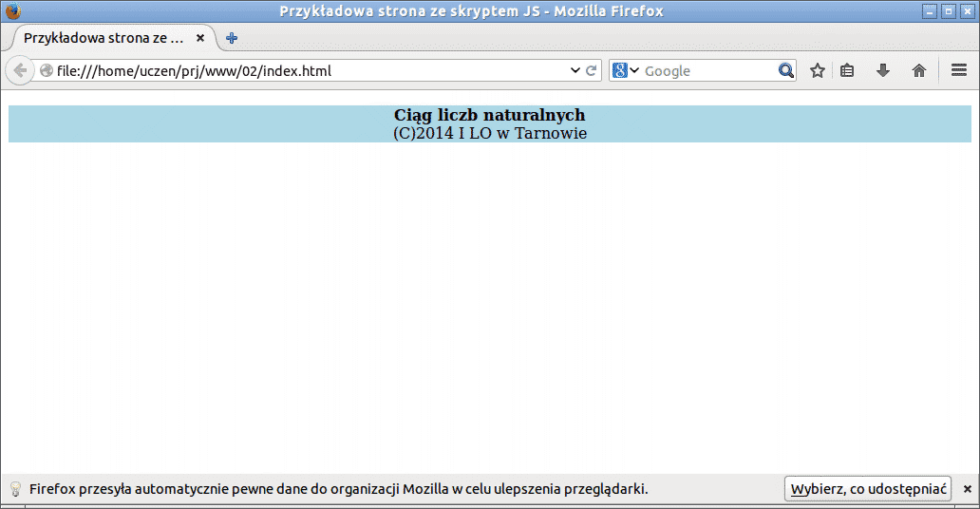Show bookmarks list from toolbar
This screenshot has height=509, width=980.
[x=848, y=71]
